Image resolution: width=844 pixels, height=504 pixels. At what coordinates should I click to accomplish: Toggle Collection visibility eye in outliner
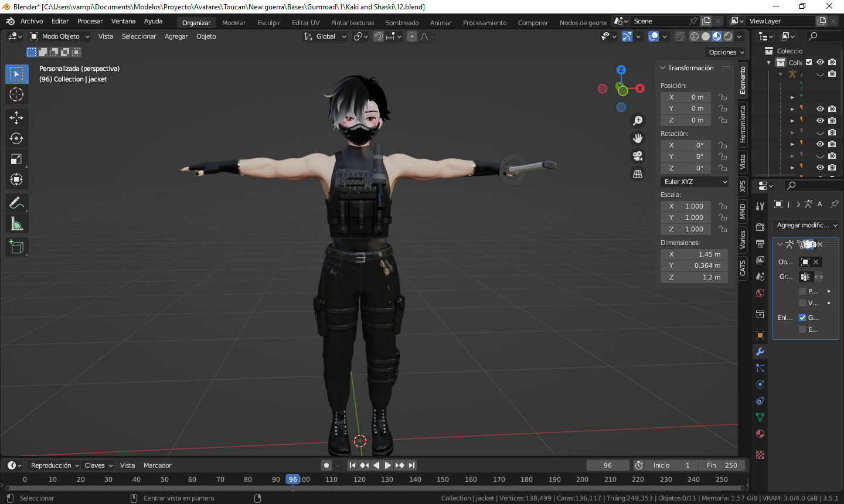pos(820,62)
